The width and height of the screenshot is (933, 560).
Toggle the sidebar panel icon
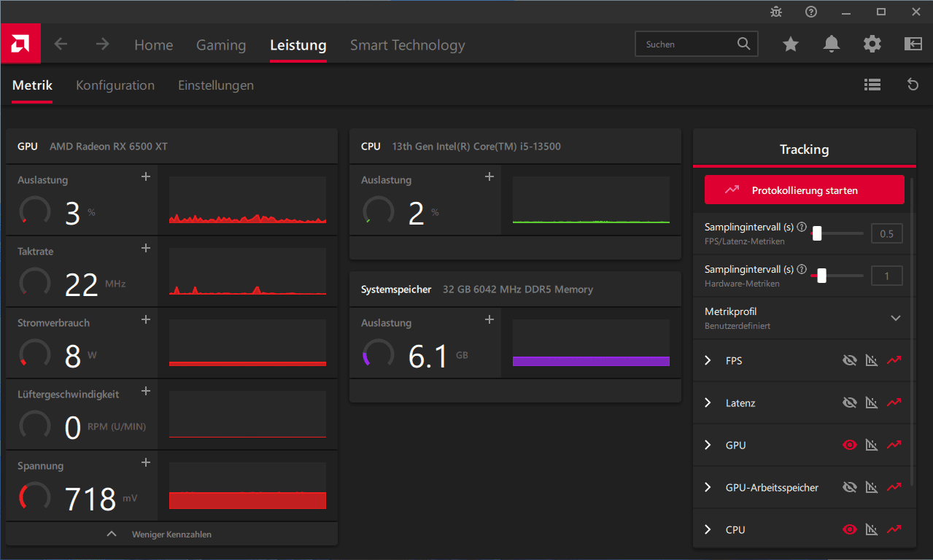pos(913,44)
